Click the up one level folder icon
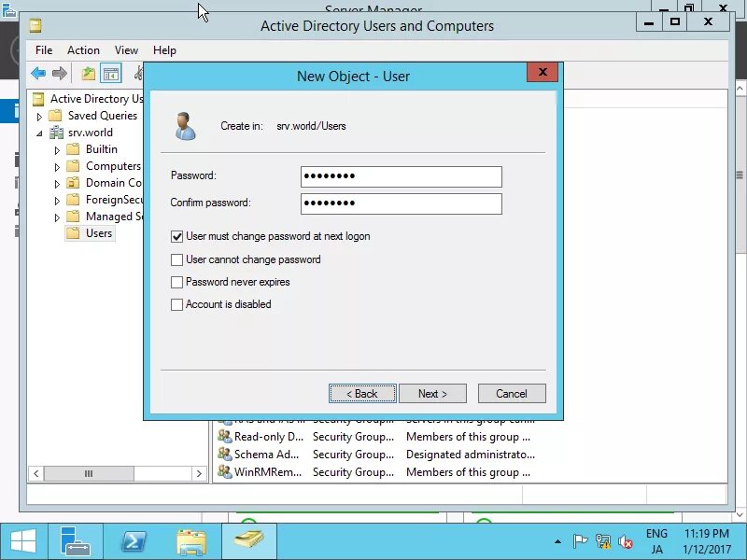This screenshot has height=560, width=747. point(88,74)
